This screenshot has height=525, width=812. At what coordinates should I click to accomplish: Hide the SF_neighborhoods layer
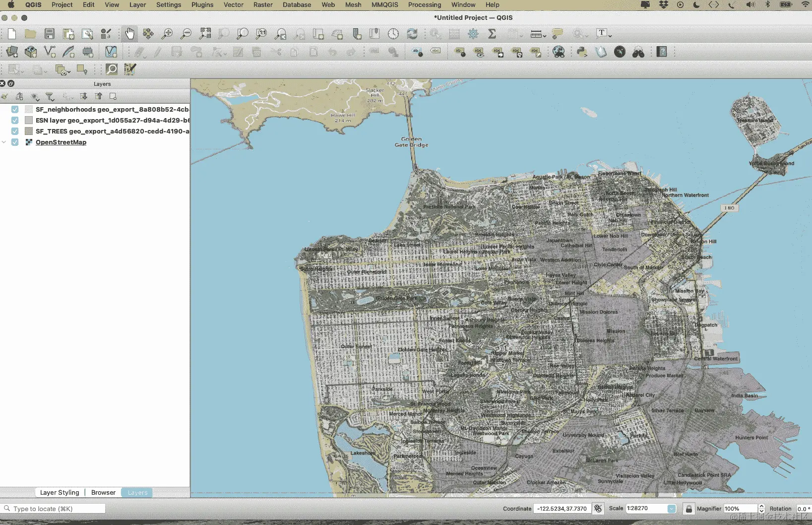coord(15,110)
